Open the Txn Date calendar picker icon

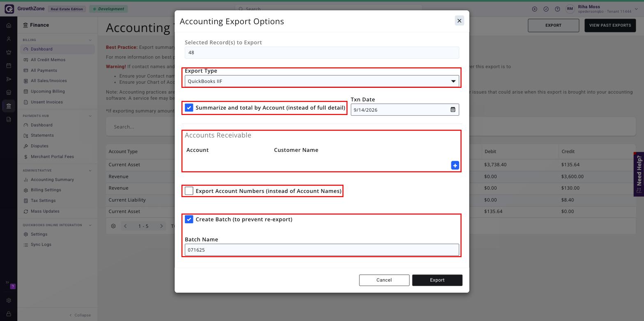(453, 110)
